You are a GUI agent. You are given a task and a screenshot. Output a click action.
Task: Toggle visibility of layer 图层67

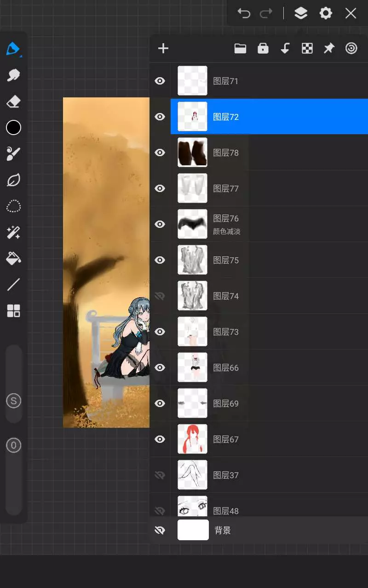[x=160, y=440]
